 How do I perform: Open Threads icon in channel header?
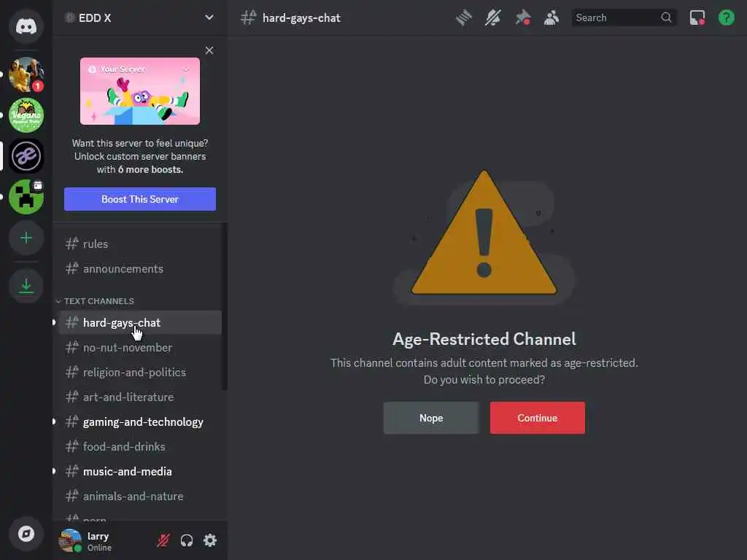463,18
